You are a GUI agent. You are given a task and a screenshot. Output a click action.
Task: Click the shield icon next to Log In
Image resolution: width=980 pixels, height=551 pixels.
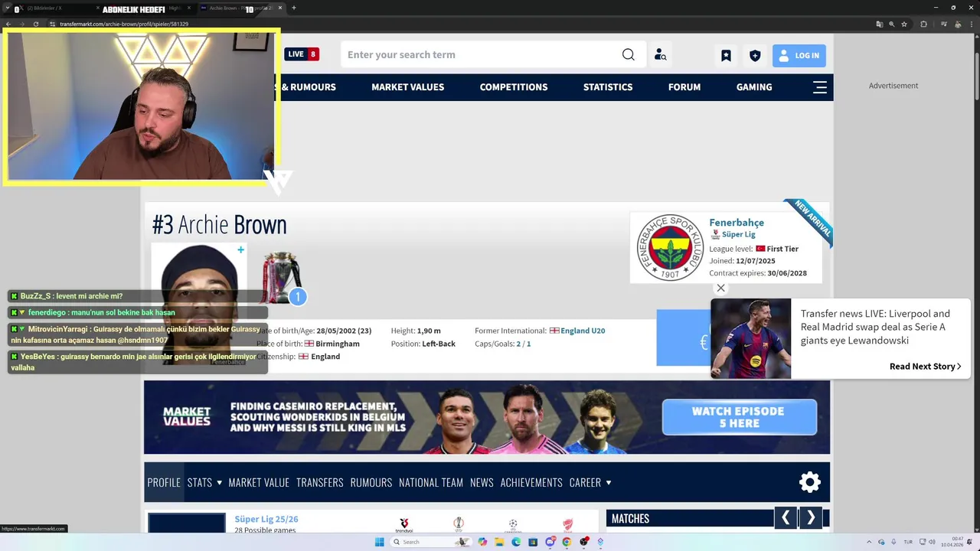point(755,55)
